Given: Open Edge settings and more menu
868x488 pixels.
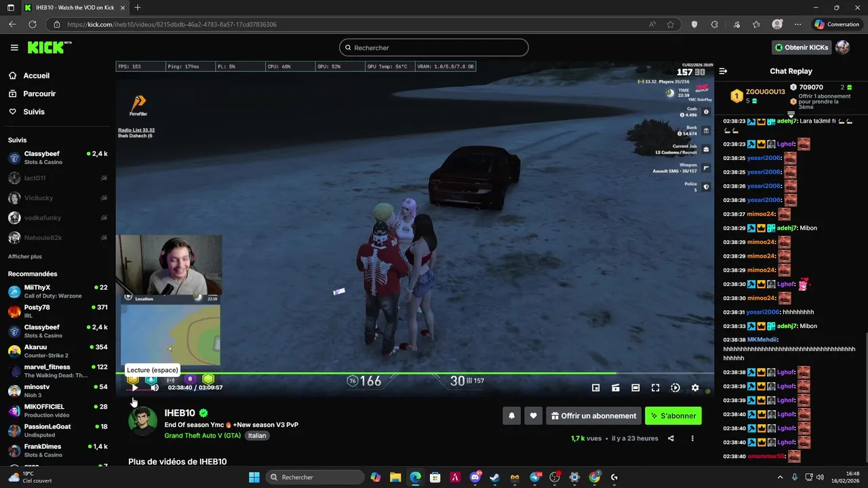Looking at the screenshot, I should pos(797,24).
